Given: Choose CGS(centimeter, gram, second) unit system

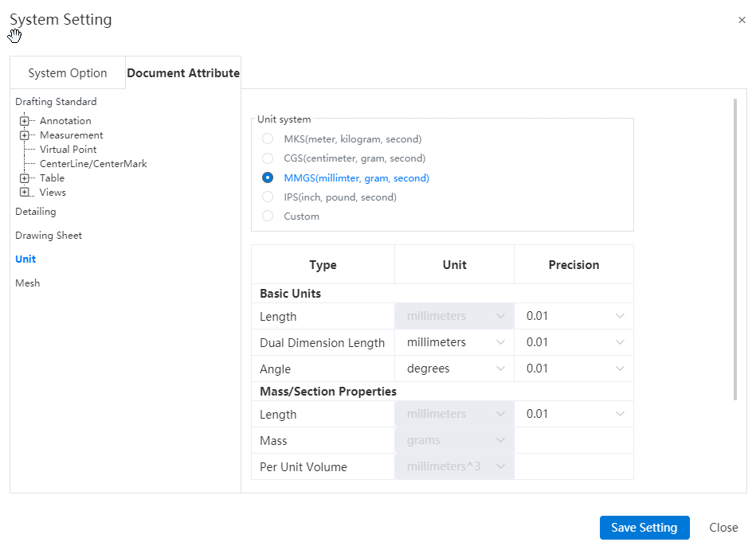Looking at the screenshot, I should [x=268, y=158].
